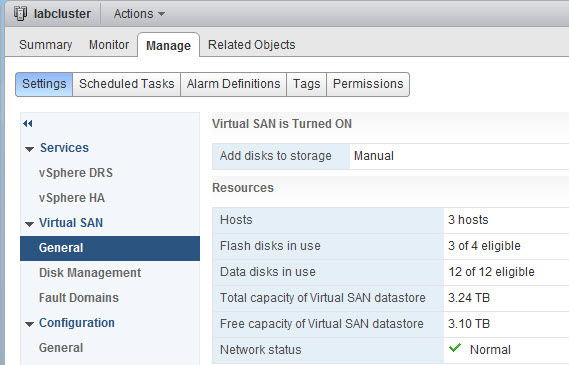Open the Related Objects tab
This screenshot has width=569, height=365.
(251, 45)
